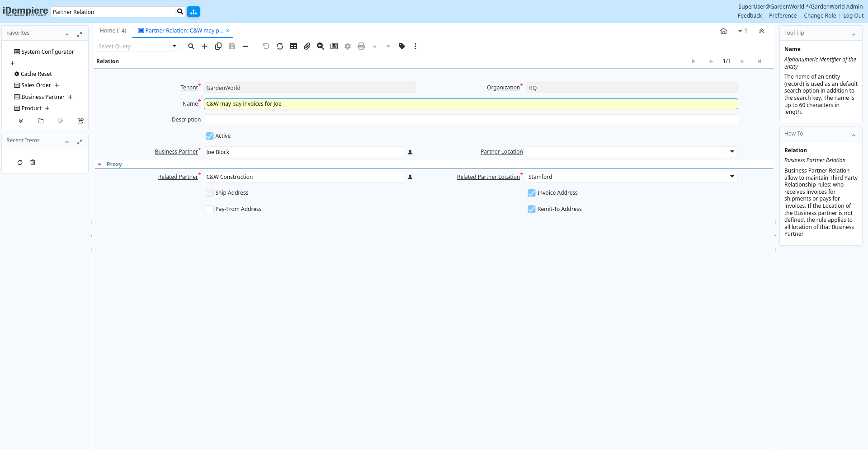Click the Print icon in toolbar
This screenshot has width=868, height=449.
(361, 46)
